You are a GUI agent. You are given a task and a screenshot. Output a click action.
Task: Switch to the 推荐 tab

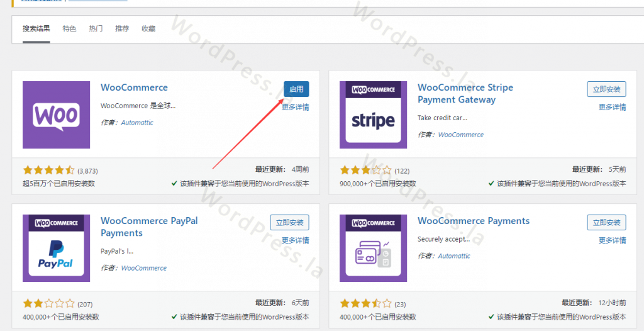(x=122, y=29)
